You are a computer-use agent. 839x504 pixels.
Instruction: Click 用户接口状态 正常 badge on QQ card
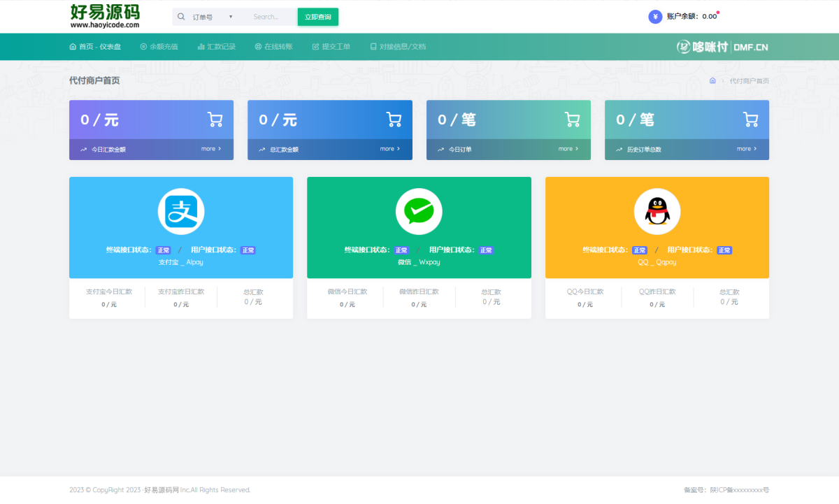click(x=725, y=250)
